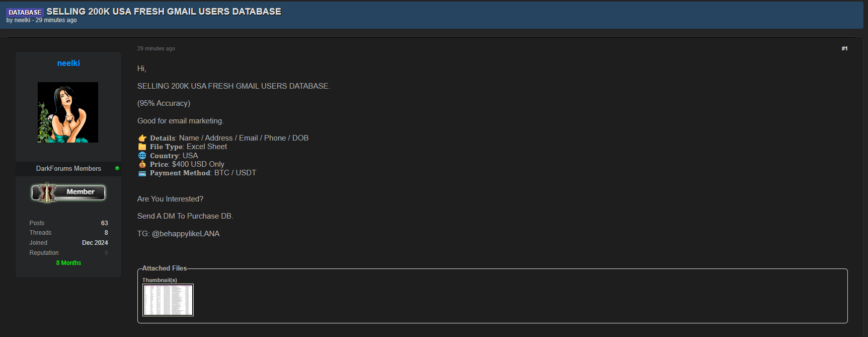View the user's thread count of 8

click(106, 233)
